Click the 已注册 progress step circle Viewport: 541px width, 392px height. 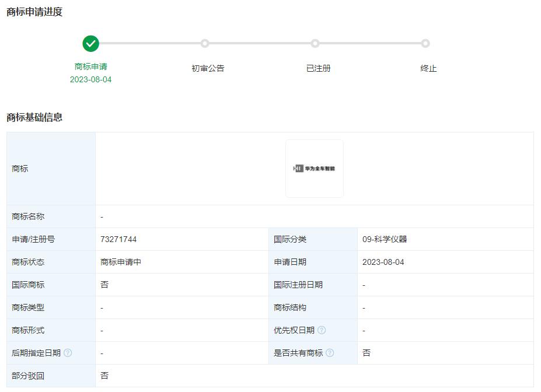315,43
